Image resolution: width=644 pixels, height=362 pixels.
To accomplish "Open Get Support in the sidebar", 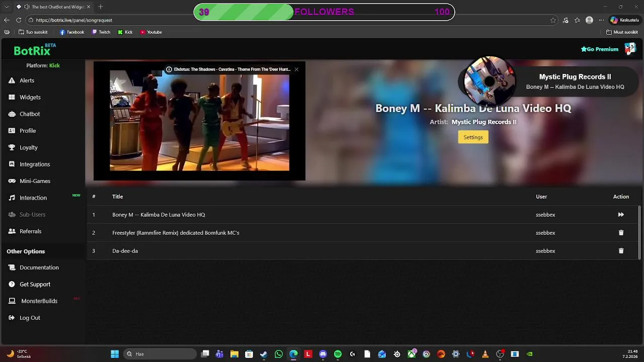I will pyautogui.click(x=29, y=284).
